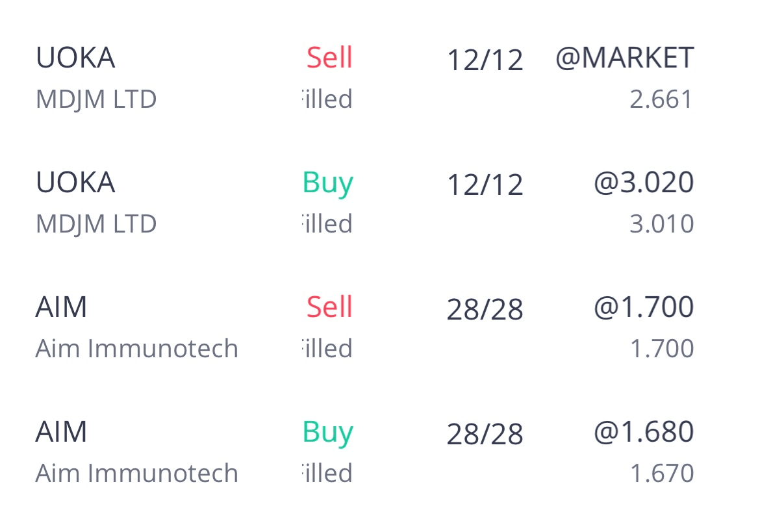Screen dimensions: 760x532
Task: Click 12/12 quantity in the UOKA Buy order
Action: tap(485, 185)
